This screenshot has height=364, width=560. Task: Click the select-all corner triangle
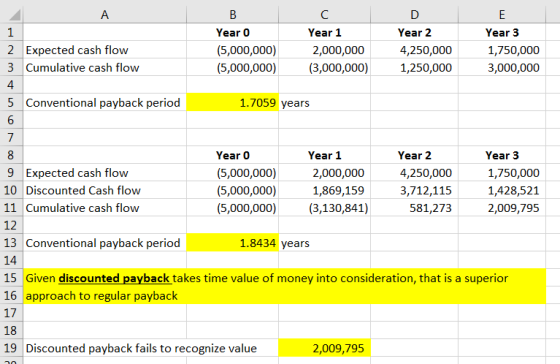point(15,15)
